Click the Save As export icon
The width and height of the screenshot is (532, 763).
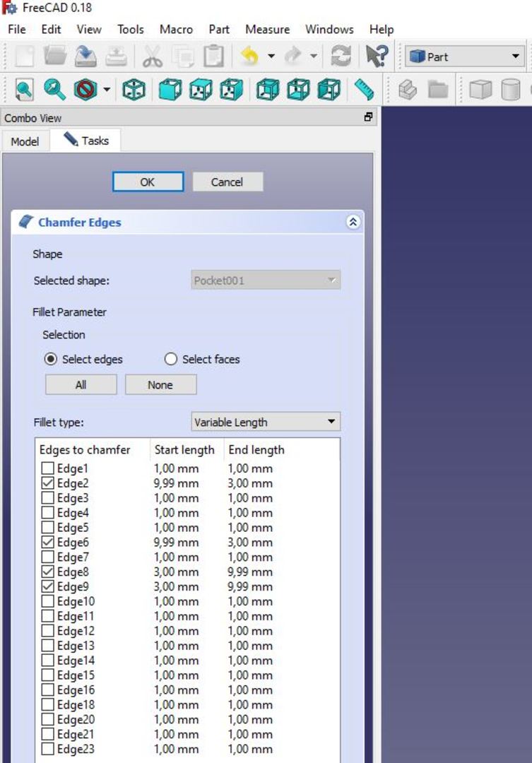pyautogui.click(x=116, y=57)
